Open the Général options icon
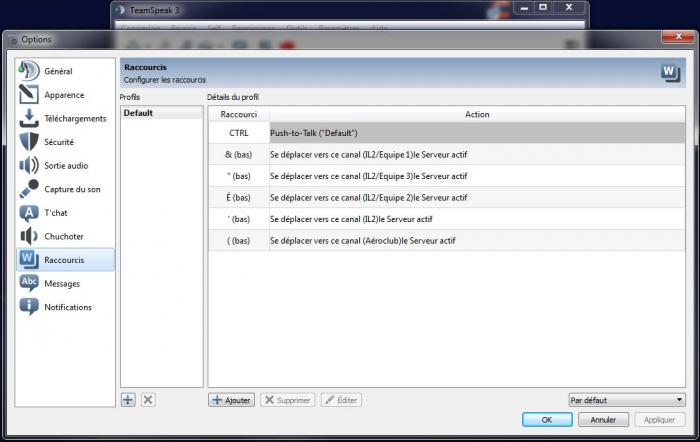The image size is (700, 442). point(29,71)
